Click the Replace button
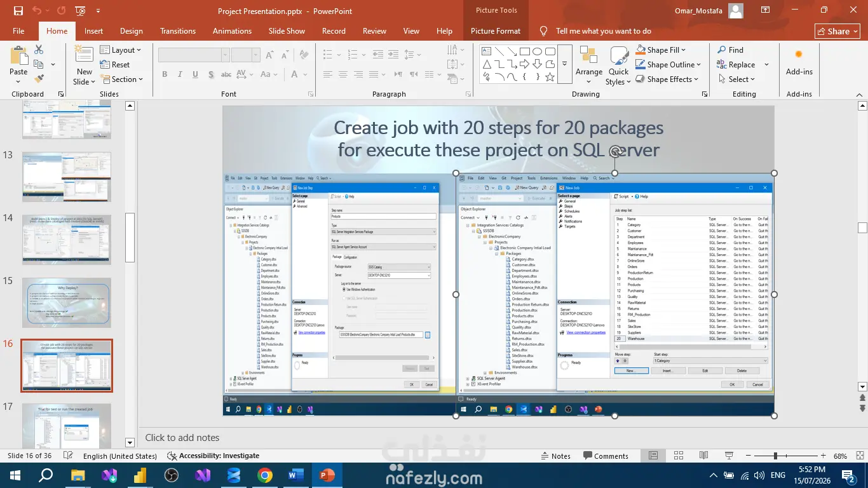The height and width of the screenshot is (488, 868). click(736, 64)
